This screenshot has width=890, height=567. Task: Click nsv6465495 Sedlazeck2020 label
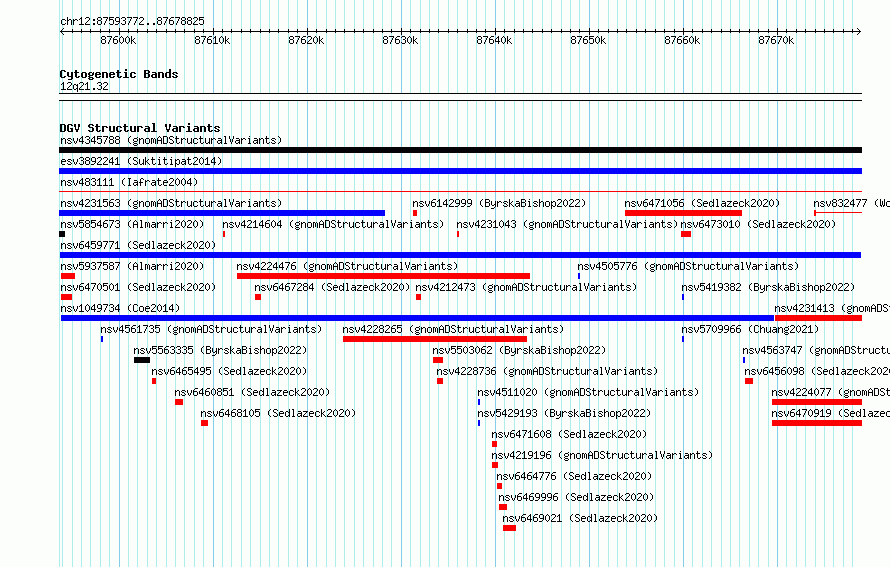[229, 371]
